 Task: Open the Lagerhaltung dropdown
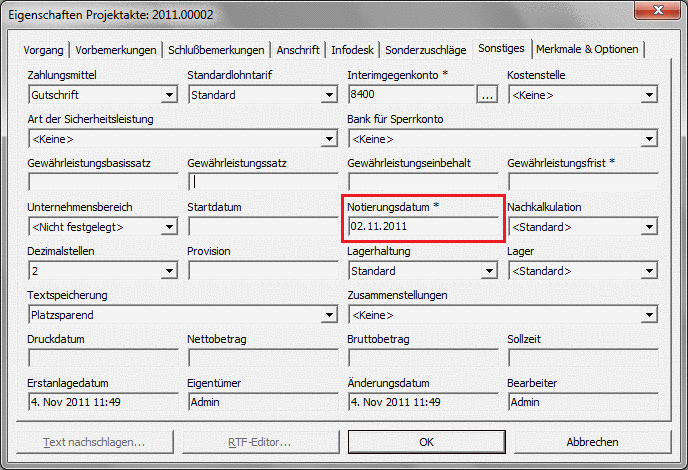pos(489,271)
